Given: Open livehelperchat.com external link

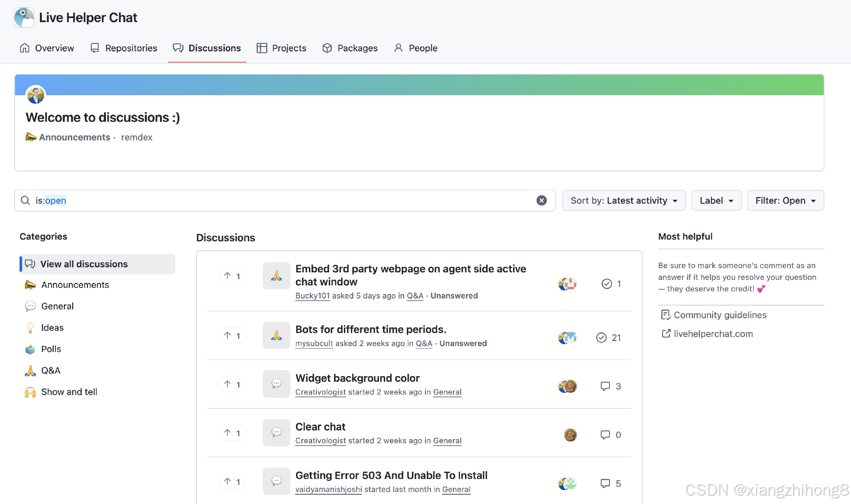Looking at the screenshot, I should coord(707,334).
